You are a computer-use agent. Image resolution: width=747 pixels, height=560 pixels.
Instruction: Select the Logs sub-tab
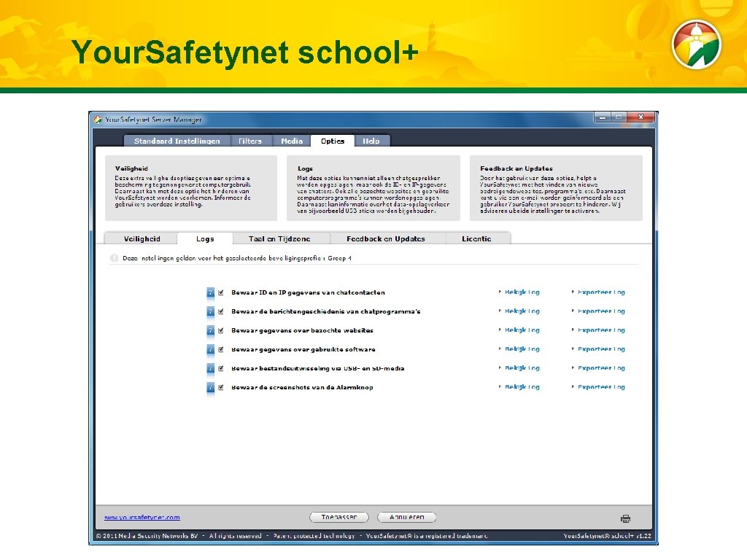tap(205, 238)
